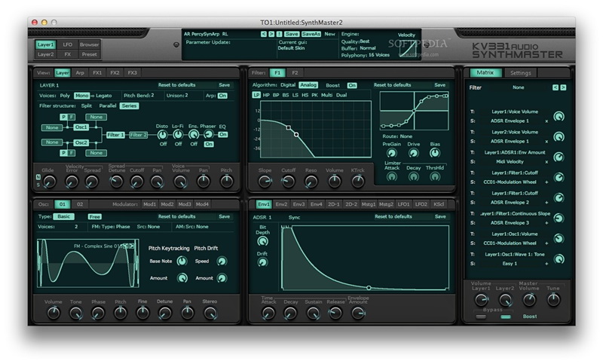Image resolution: width=603 pixels, height=364 pixels.
Task: Click the P button below Osc2
Action: (x=63, y=152)
